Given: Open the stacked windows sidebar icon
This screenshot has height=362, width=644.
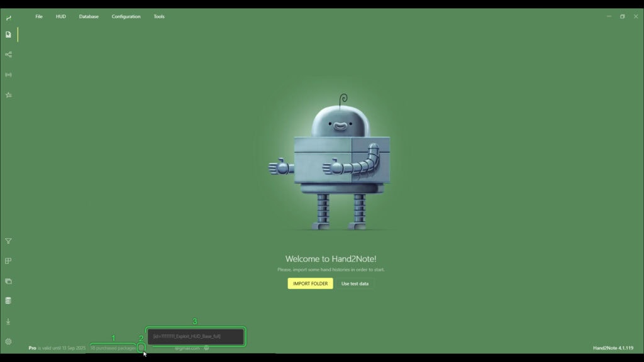Looking at the screenshot, I should [x=8, y=281].
